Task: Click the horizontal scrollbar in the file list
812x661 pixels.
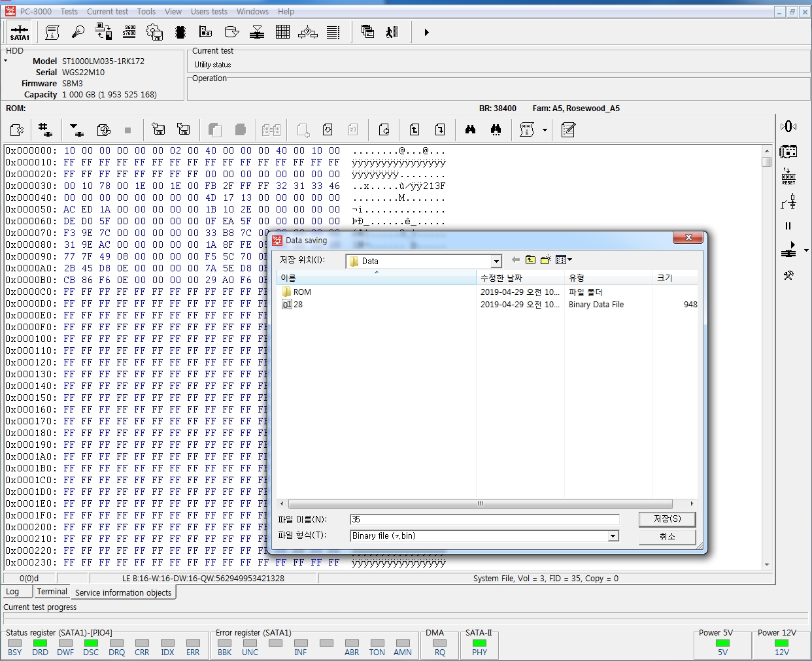Action: coord(480,503)
